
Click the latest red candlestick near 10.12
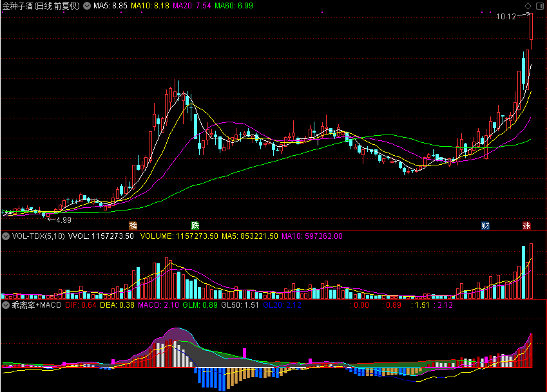pos(532,26)
